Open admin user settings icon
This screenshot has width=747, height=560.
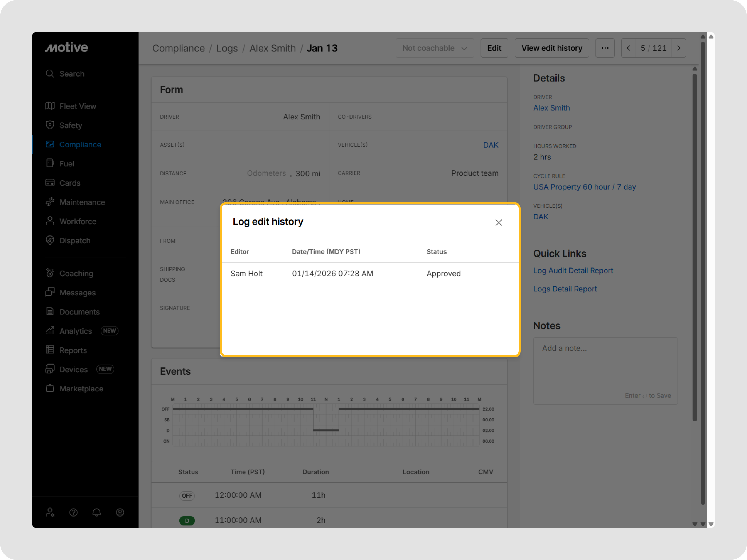(50, 513)
